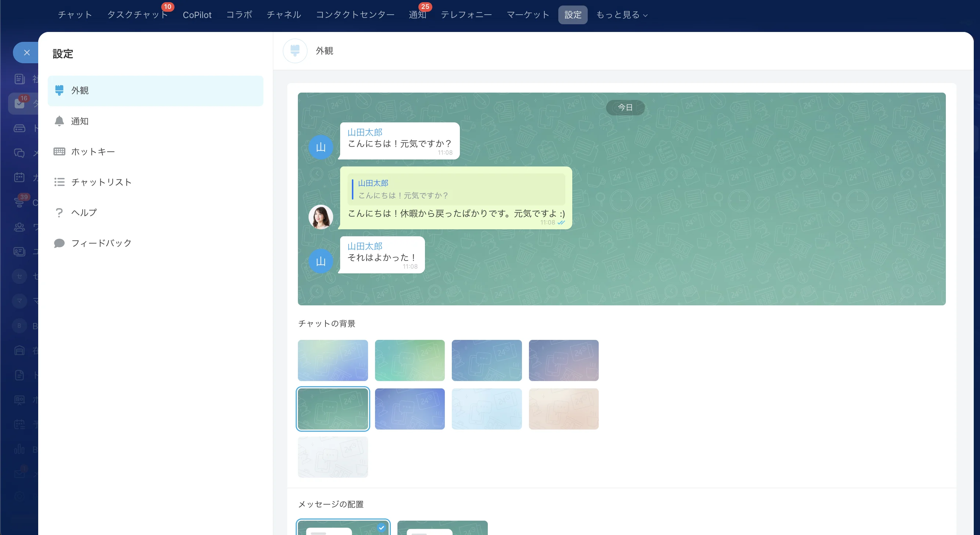Select the checked message layout option
The width and height of the screenshot is (980, 535).
pos(343,527)
